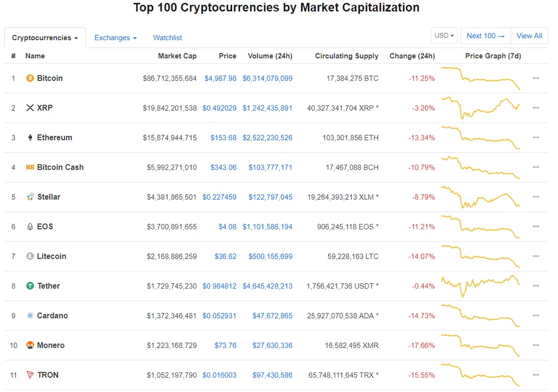558x392 pixels.
Task: Click the Ethereum diamond logo icon
Action: coord(30,138)
